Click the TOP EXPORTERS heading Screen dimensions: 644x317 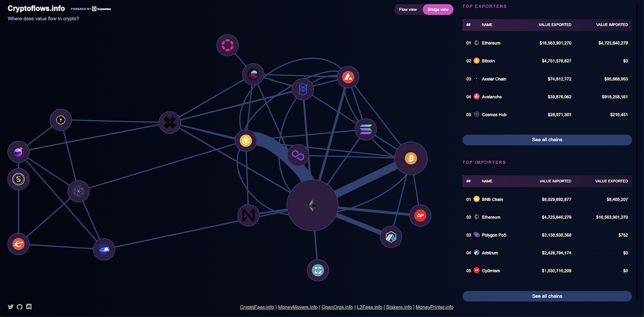click(x=484, y=6)
